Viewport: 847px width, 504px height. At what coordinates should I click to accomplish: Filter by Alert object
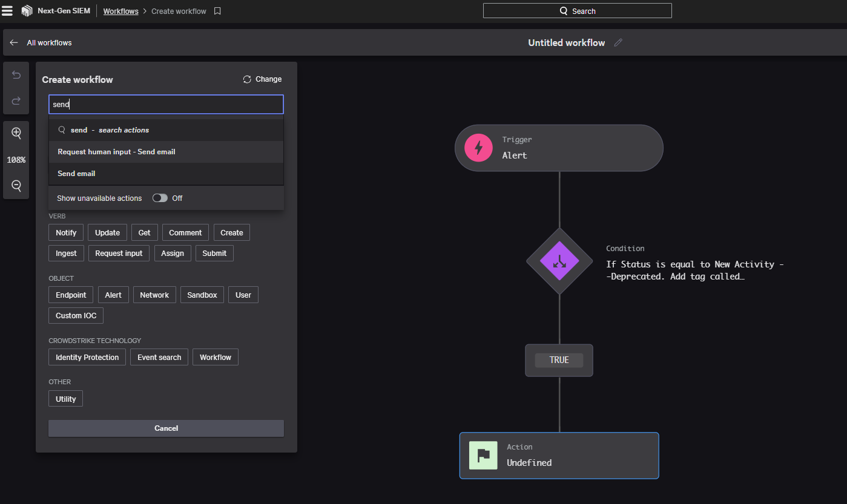(113, 295)
